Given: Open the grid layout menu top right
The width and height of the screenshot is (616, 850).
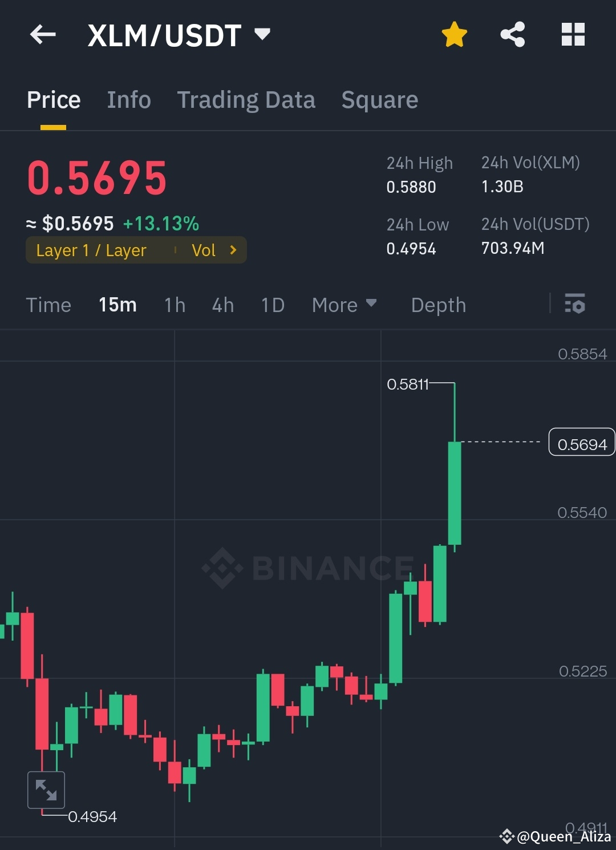Looking at the screenshot, I should [573, 35].
